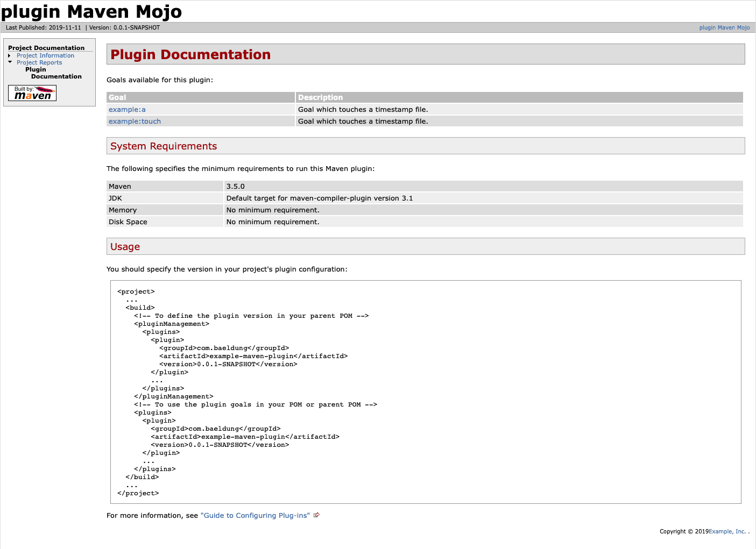This screenshot has height=549, width=756.
Task: Click plugin Maven Mojo breadcrumb link
Action: tap(724, 27)
